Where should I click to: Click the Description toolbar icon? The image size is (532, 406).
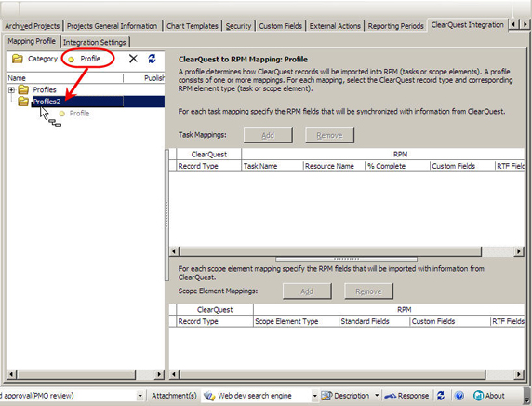coord(326,396)
